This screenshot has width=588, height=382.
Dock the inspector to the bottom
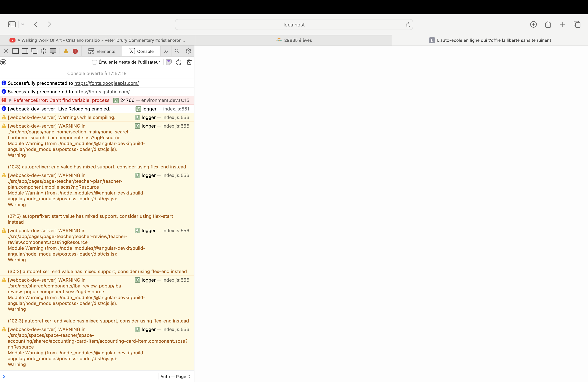pos(16,51)
